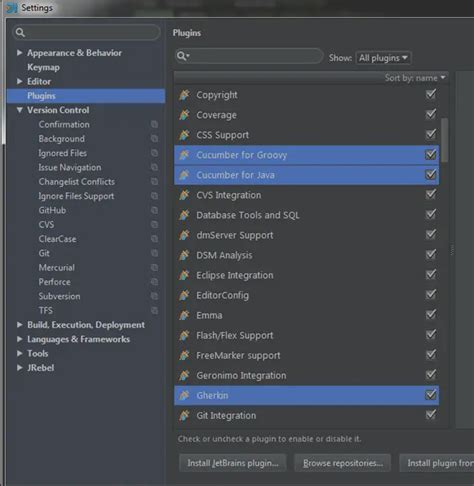Click the dmServer Support plugin icon
474x486 pixels.
click(184, 235)
